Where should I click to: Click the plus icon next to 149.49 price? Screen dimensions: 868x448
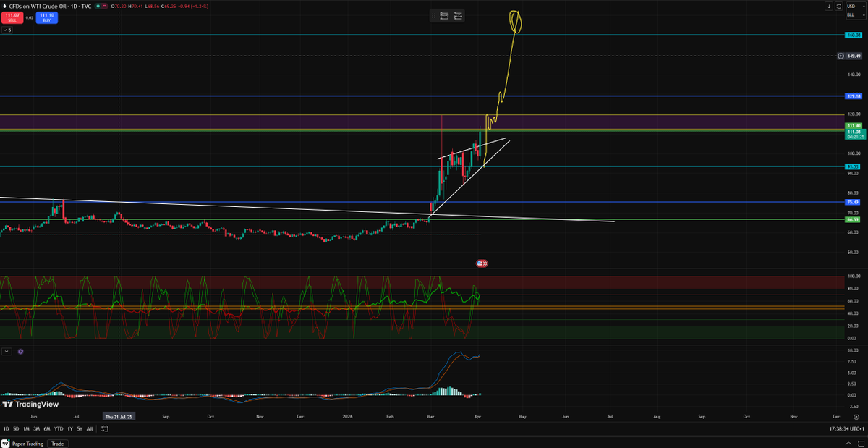(x=841, y=56)
